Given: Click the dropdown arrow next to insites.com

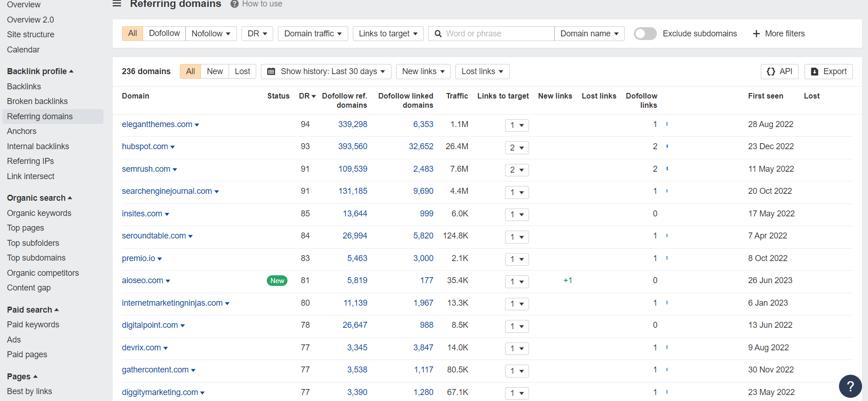Looking at the screenshot, I should pos(167,215).
